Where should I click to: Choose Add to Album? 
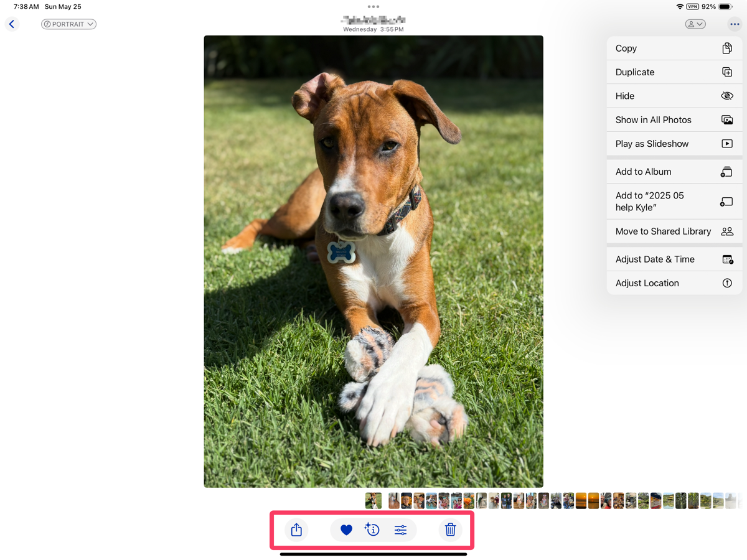coord(674,172)
